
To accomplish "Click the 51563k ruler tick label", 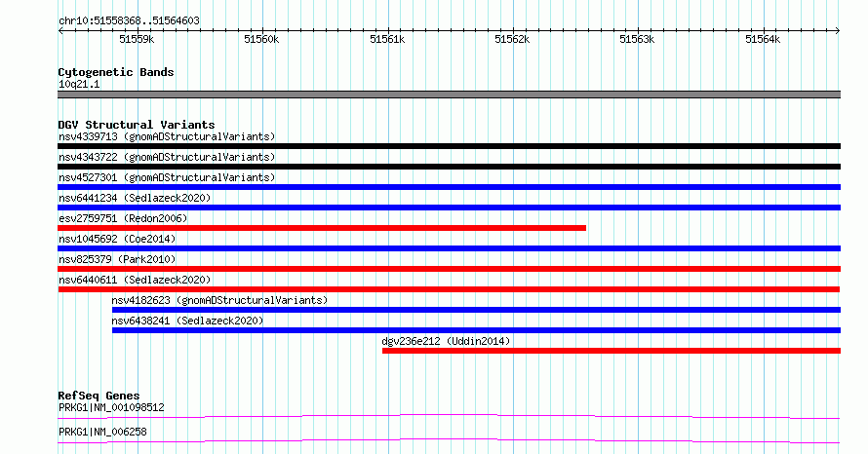I will pyautogui.click(x=637, y=39).
